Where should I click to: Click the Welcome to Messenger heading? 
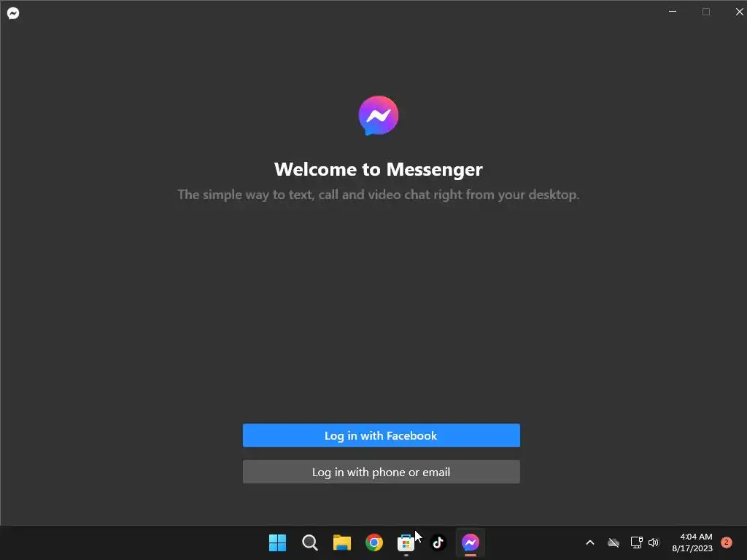379,169
